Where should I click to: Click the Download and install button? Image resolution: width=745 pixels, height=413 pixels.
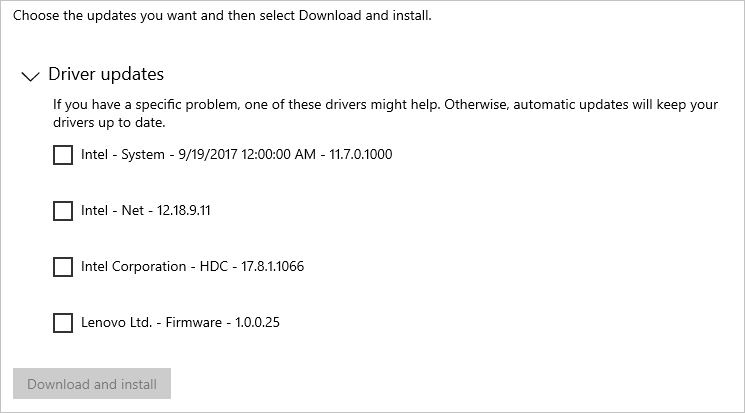click(92, 384)
